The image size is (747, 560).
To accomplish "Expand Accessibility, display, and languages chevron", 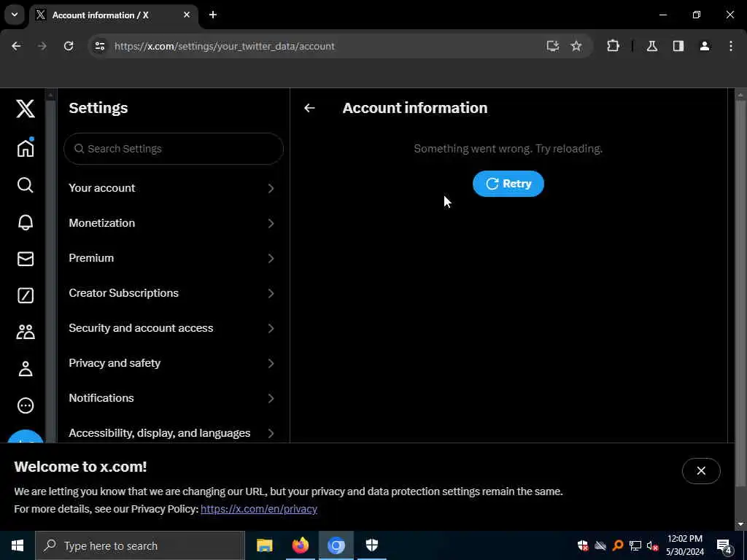I will [271, 433].
